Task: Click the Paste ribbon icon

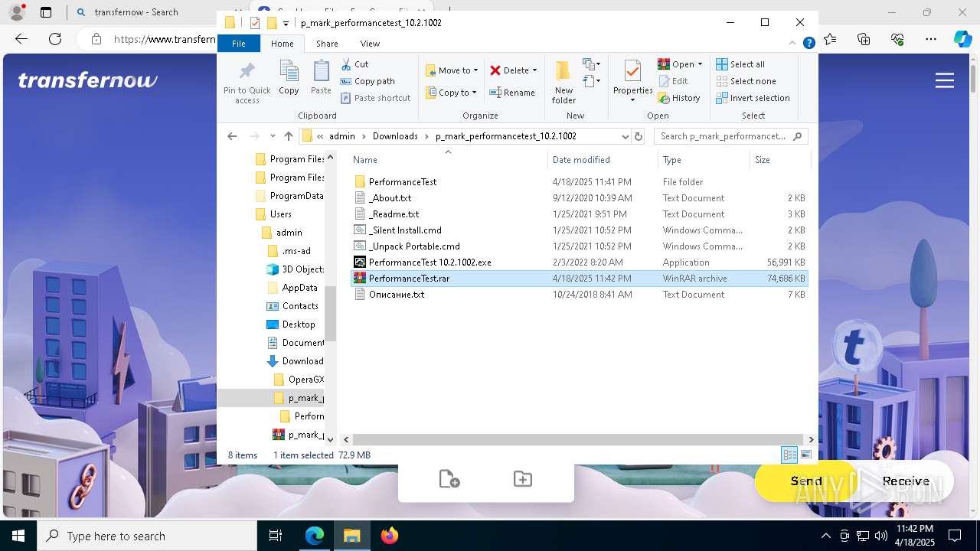Action: coord(321,78)
